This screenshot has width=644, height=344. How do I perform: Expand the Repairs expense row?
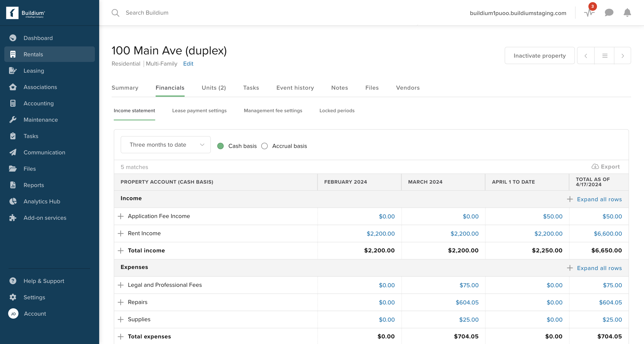(x=121, y=302)
